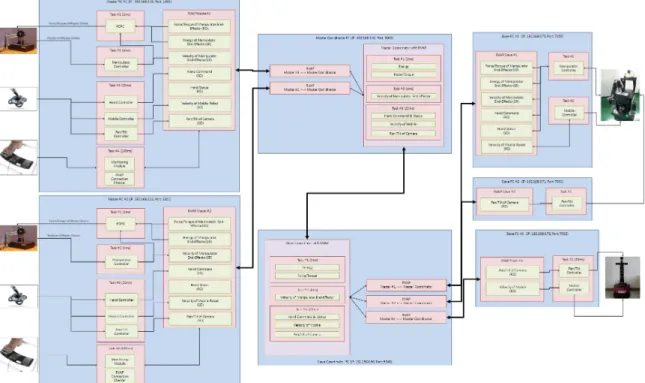This screenshot has height=383, width=645.
Task: Click the Hand Command data box in the lower Master PC block
Action: coord(200,271)
